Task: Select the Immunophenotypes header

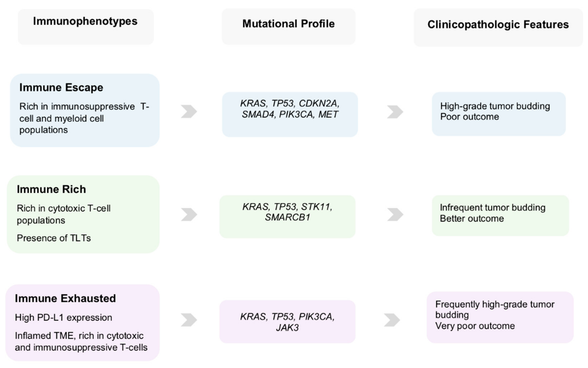Action: [x=85, y=27]
